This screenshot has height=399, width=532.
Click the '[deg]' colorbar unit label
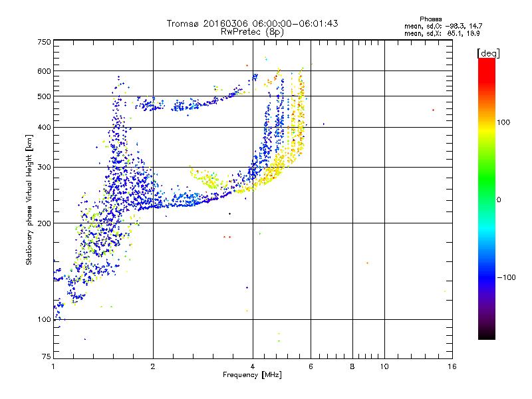click(488, 53)
